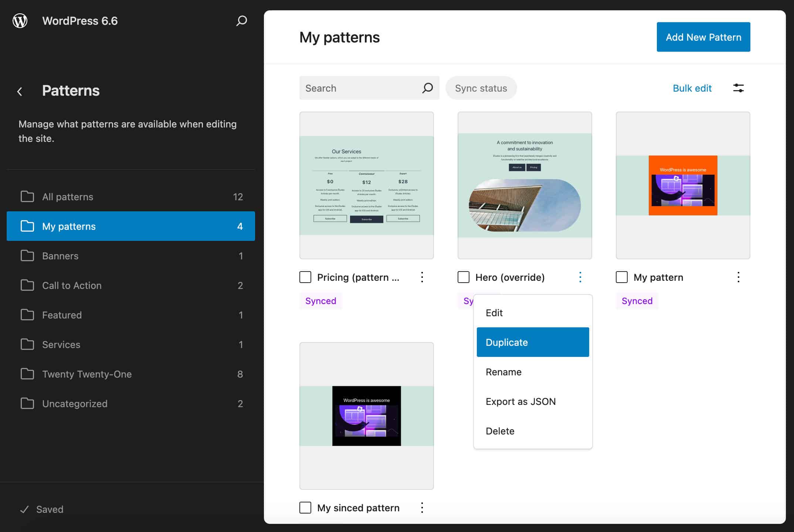Viewport: 794px width, 532px height.
Task: Select the Twenty Twenty-One folder
Action: [x=86, y=374]
